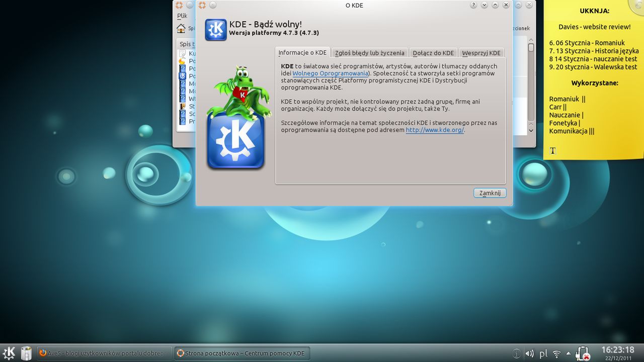644x362 pixels.
Task: Click 'Romaniuk ||' line on sticky note
Action: point(567,99)
